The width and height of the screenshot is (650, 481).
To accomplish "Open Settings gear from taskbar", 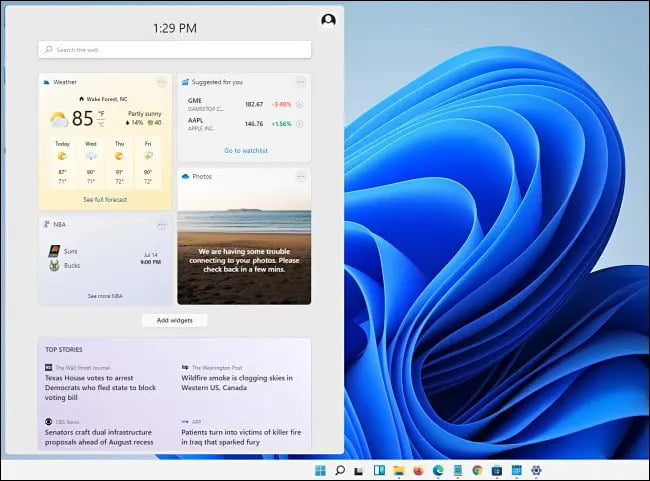I will (x=536, y=470).
